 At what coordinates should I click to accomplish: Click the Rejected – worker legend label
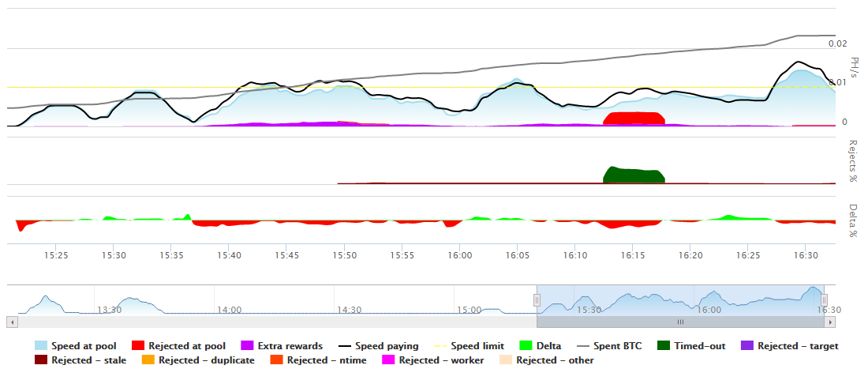[x=442, y=360]
